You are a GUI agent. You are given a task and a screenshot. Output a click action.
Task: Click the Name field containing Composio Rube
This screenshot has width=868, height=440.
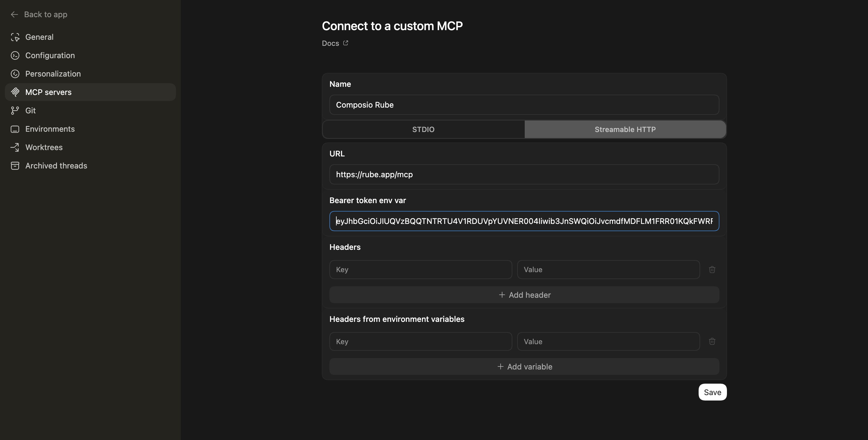click(x=524, y=105)
